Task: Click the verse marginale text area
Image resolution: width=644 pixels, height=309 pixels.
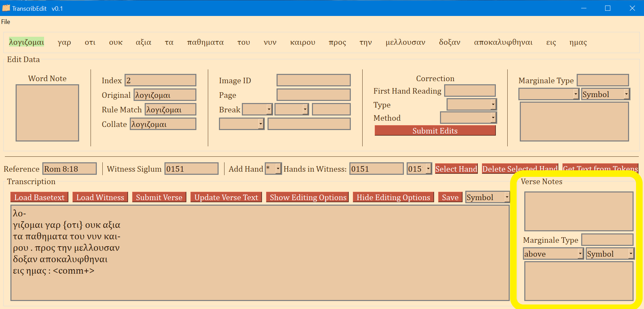Action: (578, 281)
